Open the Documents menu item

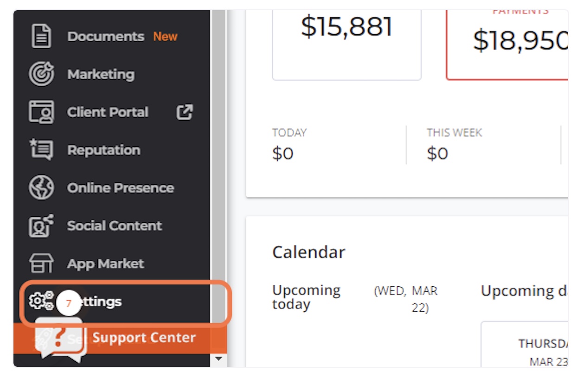tap(105, 36)
